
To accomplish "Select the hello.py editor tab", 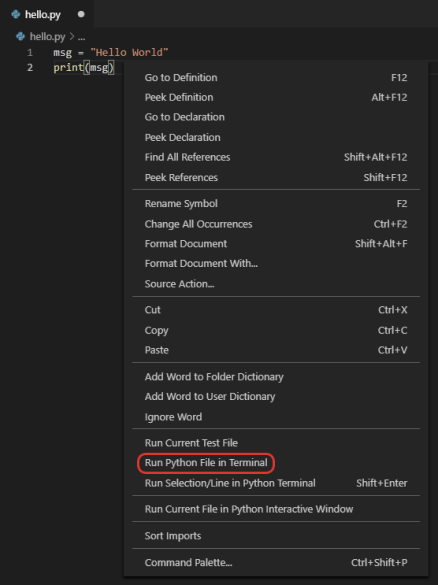I will 47,15.
